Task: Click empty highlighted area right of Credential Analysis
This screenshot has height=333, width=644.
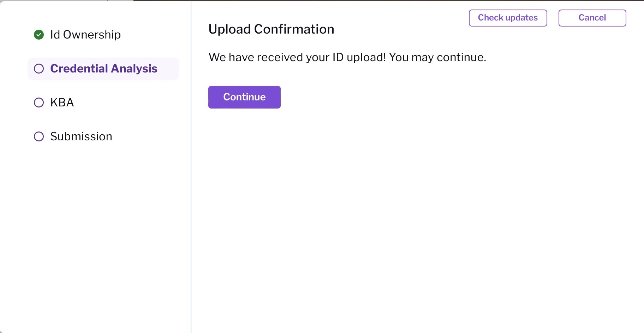Action: pos(168,69)
